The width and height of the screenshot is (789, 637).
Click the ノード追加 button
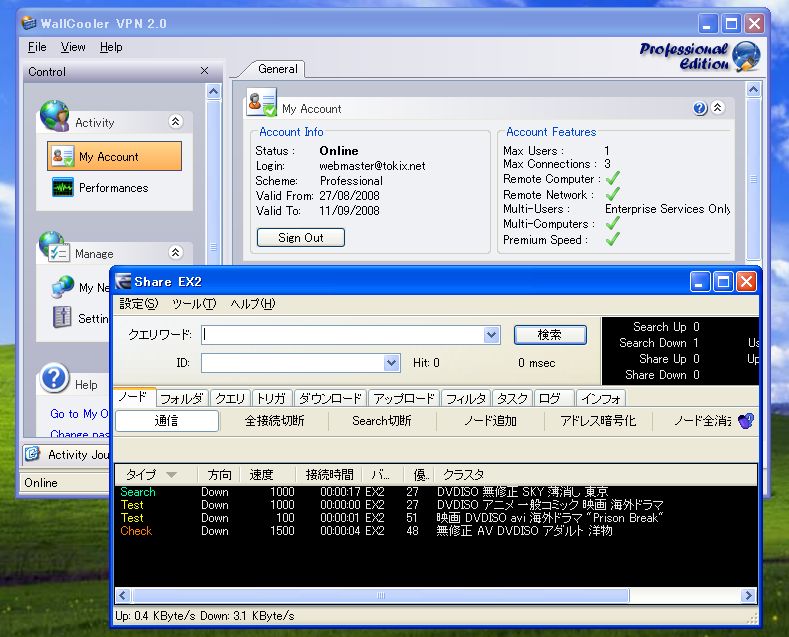tap(490, 421)
